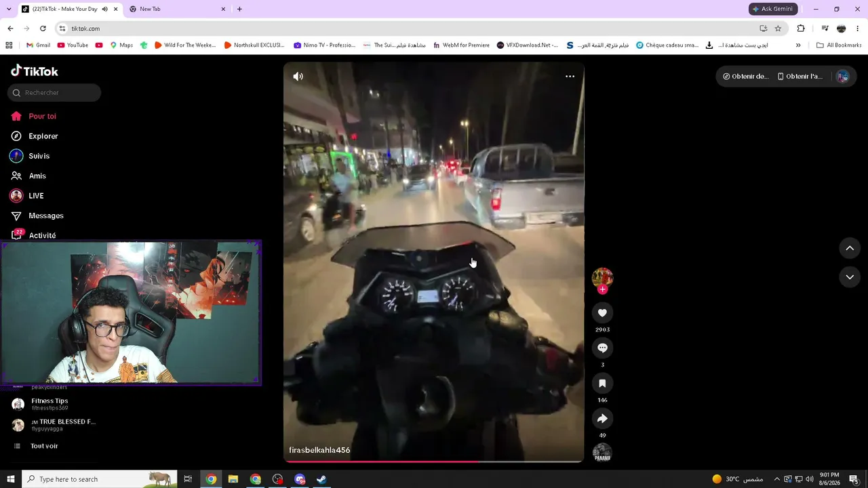
Task: Open File Explorer from the taskbar
Action: click(233, 479)
